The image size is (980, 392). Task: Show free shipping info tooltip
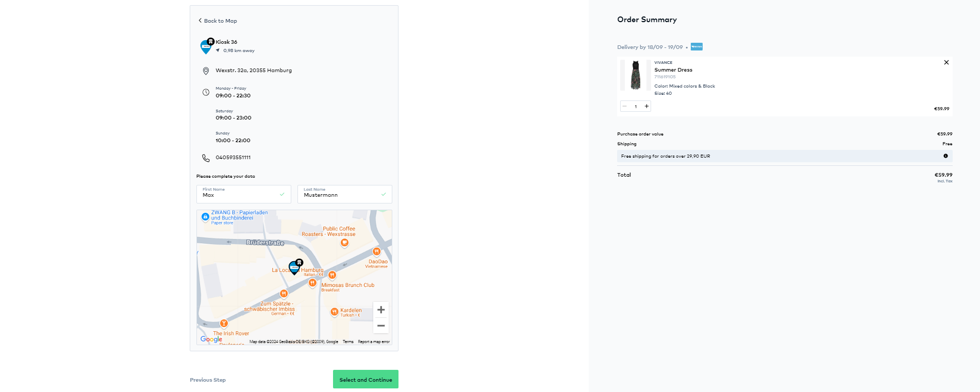pos(945,156)
